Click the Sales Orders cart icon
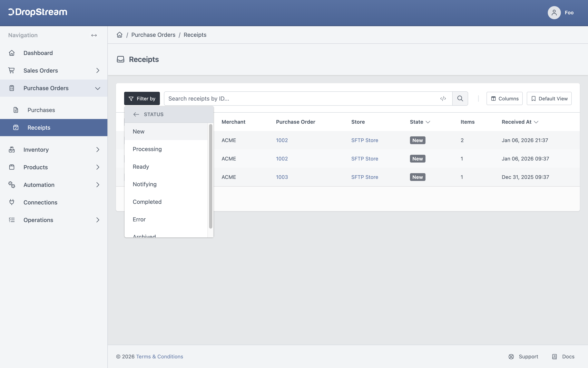588x368 pixels. coord(11,70)
